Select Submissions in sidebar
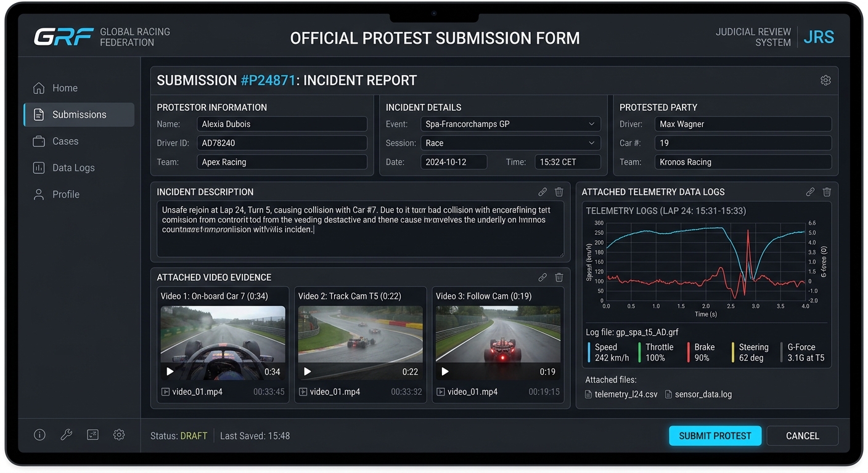The width and height of the screenshot is (868, 473). coord(78,115)
